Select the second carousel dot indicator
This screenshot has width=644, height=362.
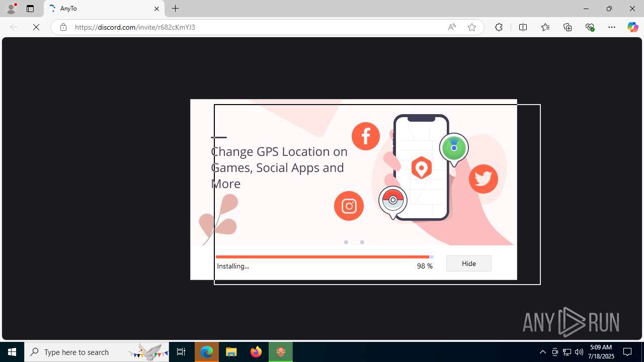(x=362, y=242)
